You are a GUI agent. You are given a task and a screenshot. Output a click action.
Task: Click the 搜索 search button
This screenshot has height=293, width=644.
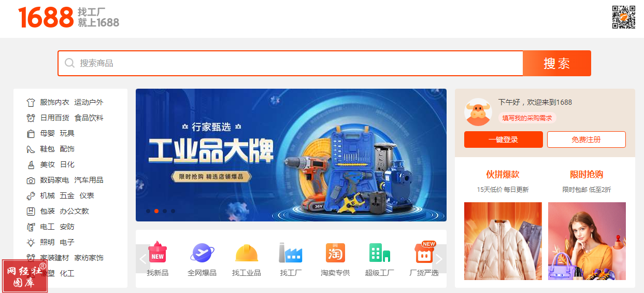click(557, 63)
